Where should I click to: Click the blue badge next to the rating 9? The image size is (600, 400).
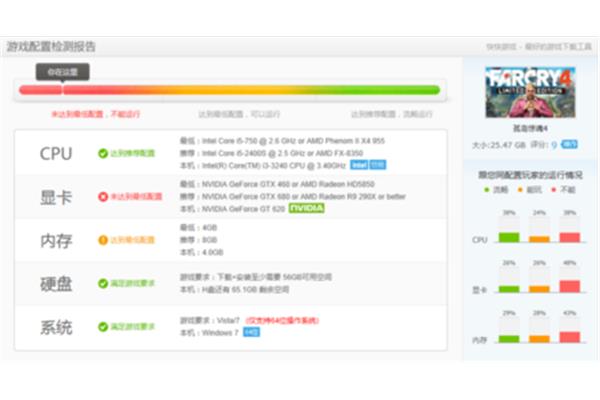569,144
